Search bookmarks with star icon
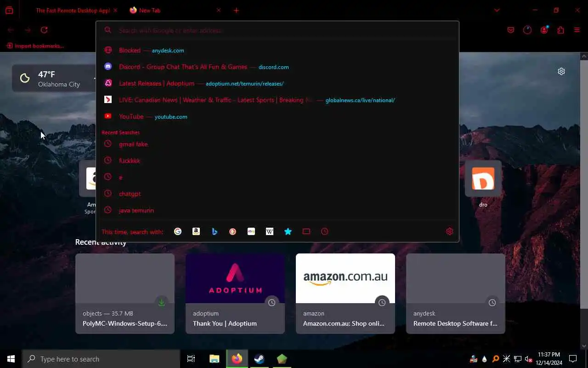The height and width of the screenshot is (368, 588). pyautogui.click(x=288, y=231)
